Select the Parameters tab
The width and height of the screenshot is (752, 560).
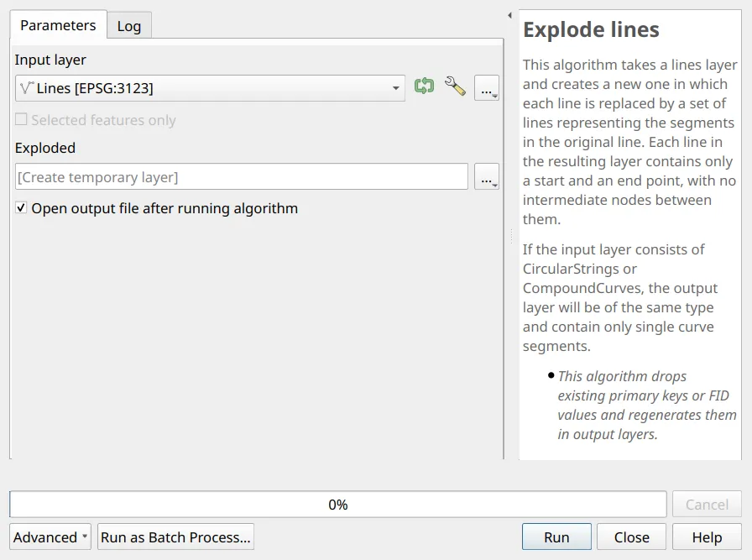click(58, 25)
